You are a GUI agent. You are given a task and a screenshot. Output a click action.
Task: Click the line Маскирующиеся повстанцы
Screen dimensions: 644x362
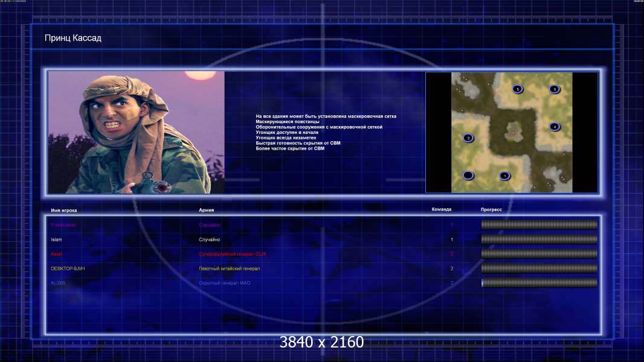click(288, 122)
